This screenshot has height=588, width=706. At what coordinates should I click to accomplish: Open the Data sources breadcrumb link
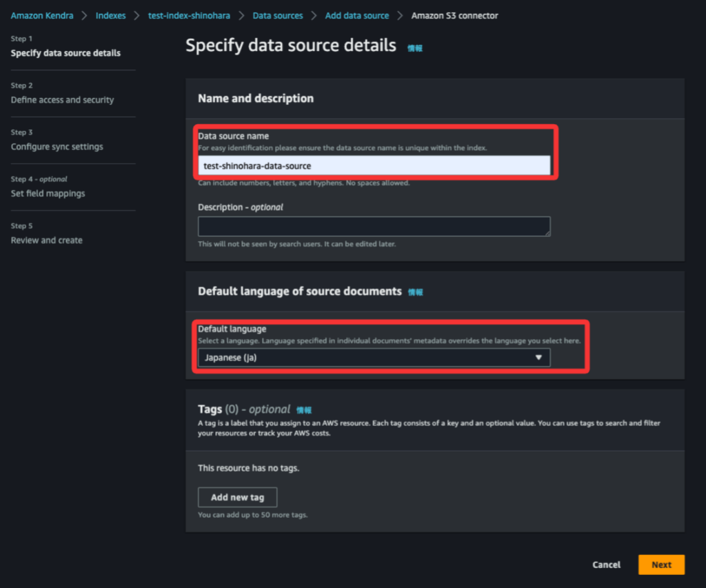click(278, 15)
